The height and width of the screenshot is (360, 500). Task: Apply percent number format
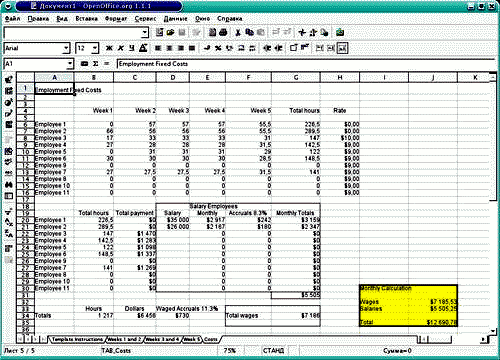pyautogui.click(x=218, y=48)
